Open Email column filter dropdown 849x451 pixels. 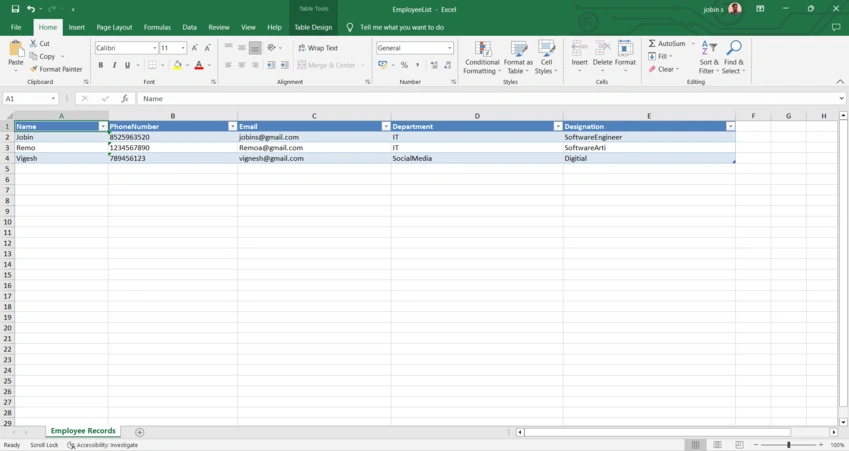click(386, 126)
